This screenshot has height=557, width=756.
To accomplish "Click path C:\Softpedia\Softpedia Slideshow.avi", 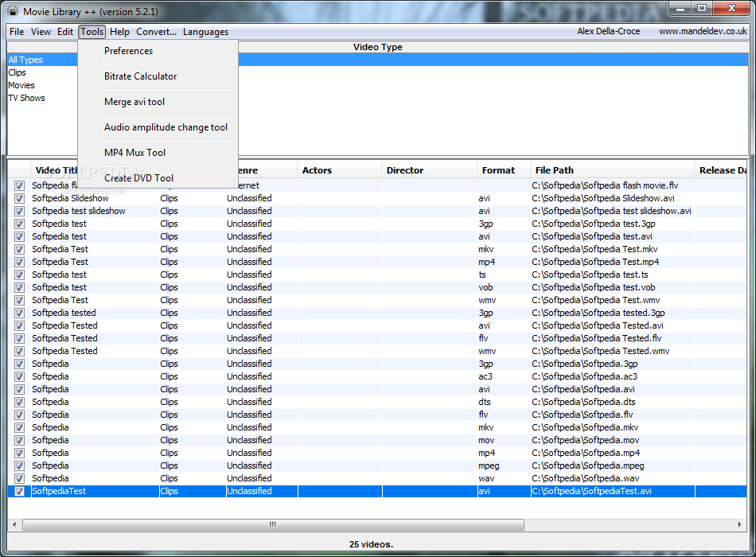I will (x=603, y=198).
